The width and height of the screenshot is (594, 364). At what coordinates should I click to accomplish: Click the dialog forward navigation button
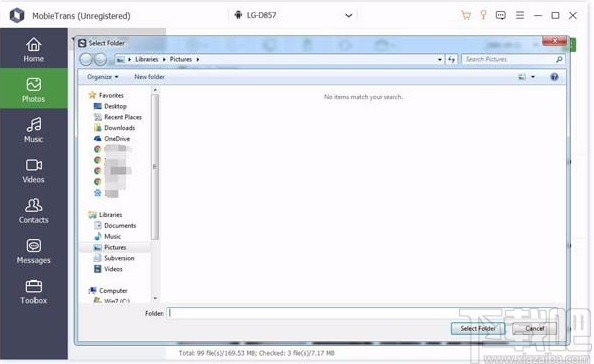pyautogui.click(x=100, y=59)
